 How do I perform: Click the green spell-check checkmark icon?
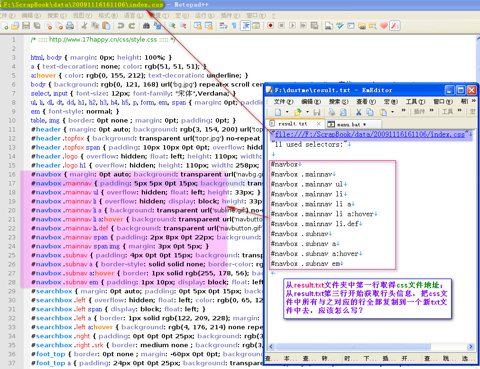[340, 26]
